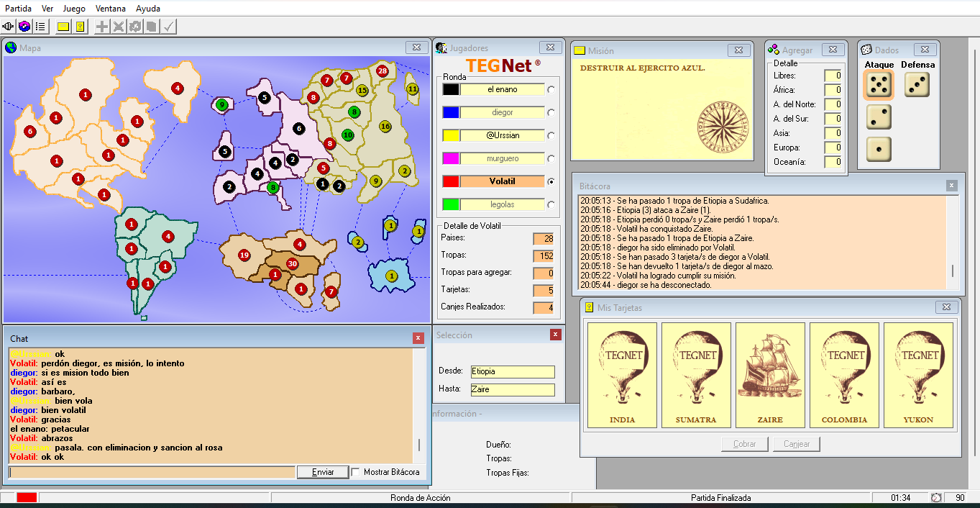Click the magenta swatch beside murguero
Image resolution: width=980 pixels, height=508 pixels.
(451, 158)
